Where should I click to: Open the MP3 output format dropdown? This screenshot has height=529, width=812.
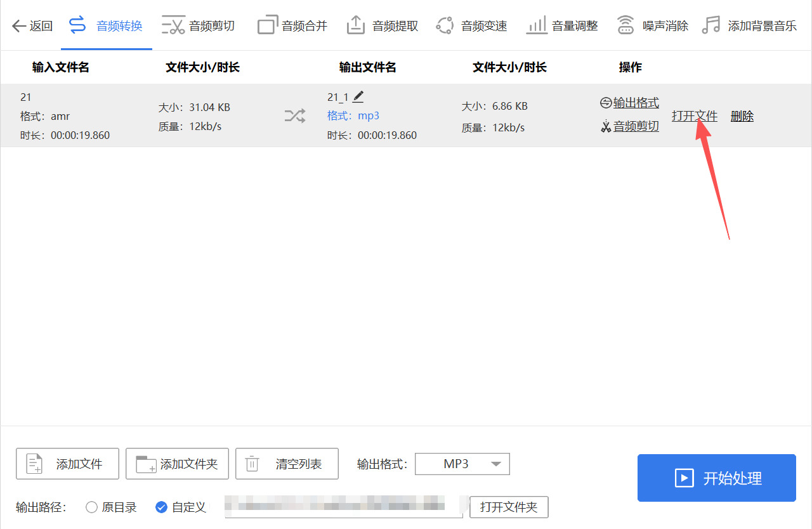point(462,464)
